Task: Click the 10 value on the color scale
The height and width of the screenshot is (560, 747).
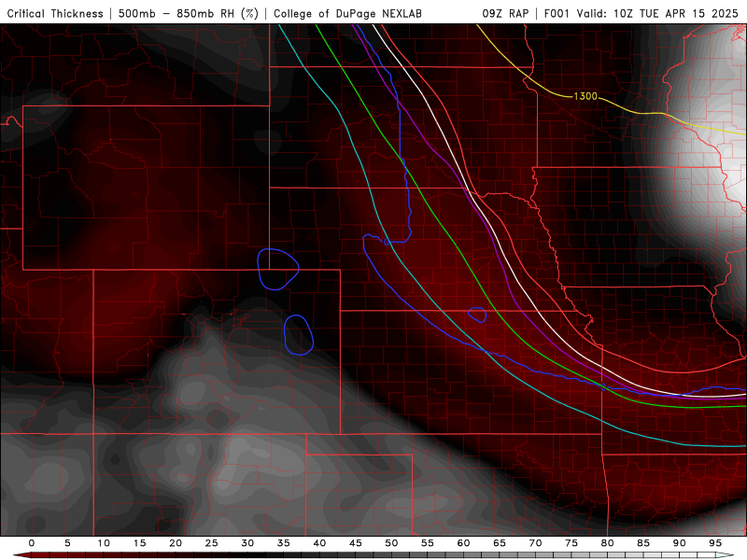Action: [104, 543]
